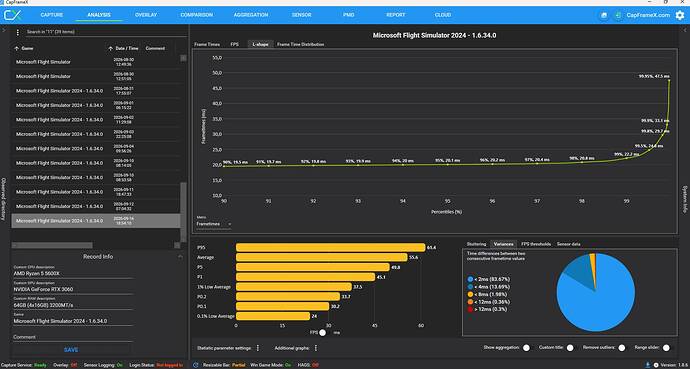Viewport: 690px width, 369px height.
Task: Click the Comment input field
Action: tap(73, 337)
